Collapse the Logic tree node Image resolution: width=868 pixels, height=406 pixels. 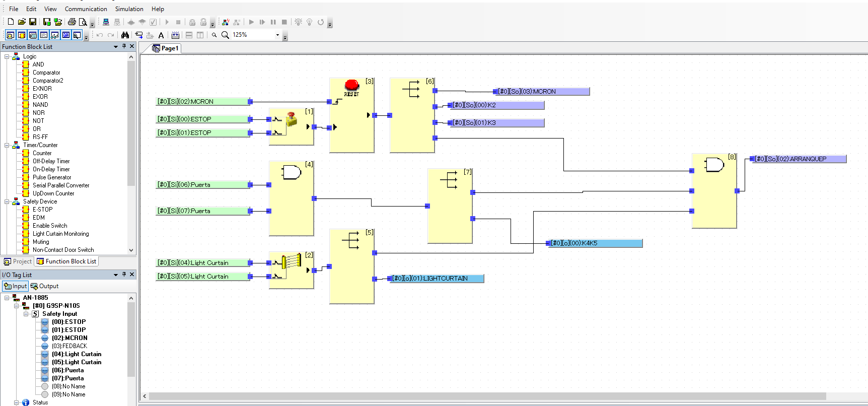[x=7, y=56]
